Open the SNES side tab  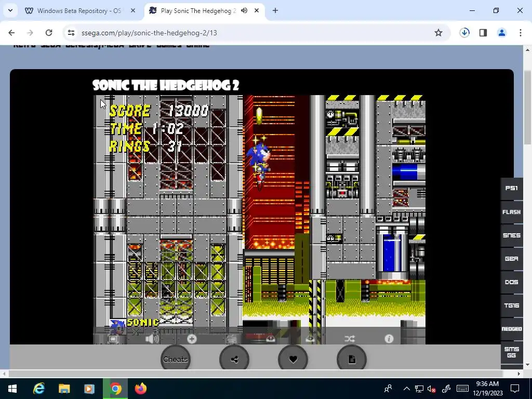(512, 235)
